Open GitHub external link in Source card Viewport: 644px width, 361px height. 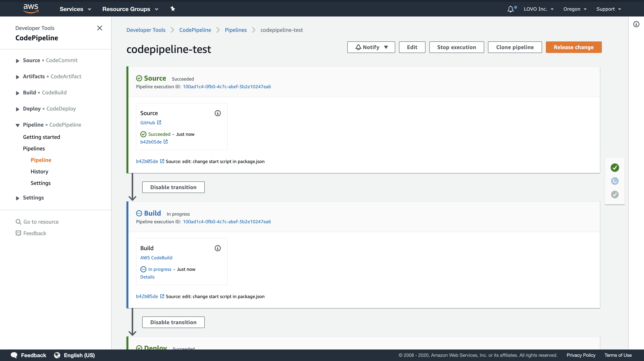pyautogui.click(x=148, y=123)
